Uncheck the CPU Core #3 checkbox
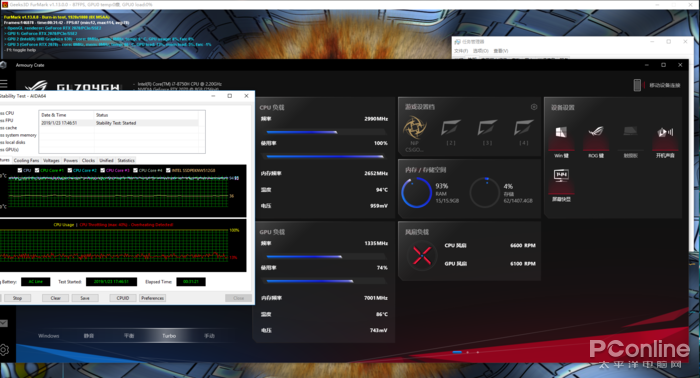The image size is (700, 378). click(103, 170)
